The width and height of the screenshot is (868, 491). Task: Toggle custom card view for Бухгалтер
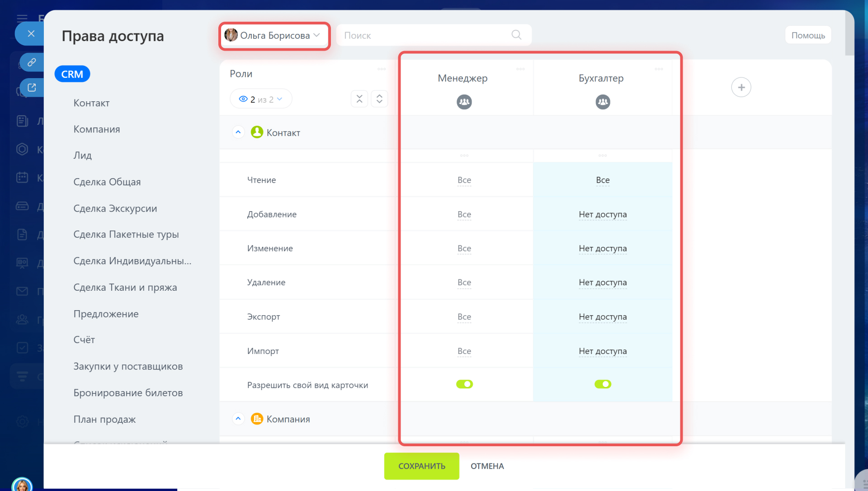(x=603, y=384)
